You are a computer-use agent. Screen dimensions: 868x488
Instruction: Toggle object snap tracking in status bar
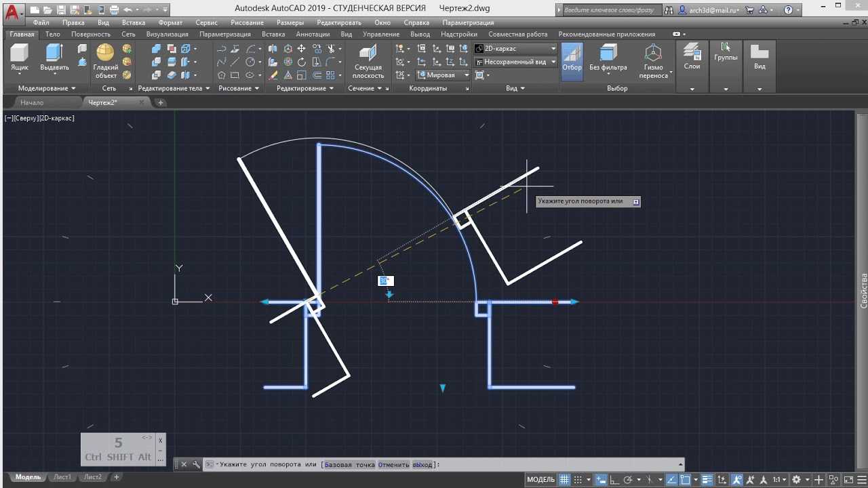point(672,480)
